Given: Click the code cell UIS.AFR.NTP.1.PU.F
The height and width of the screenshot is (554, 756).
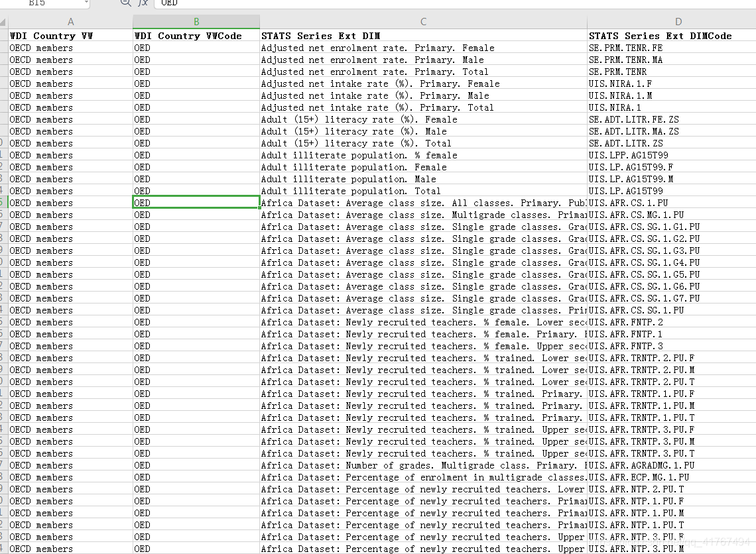Looking at the screenshot, I should pos(672,501).
